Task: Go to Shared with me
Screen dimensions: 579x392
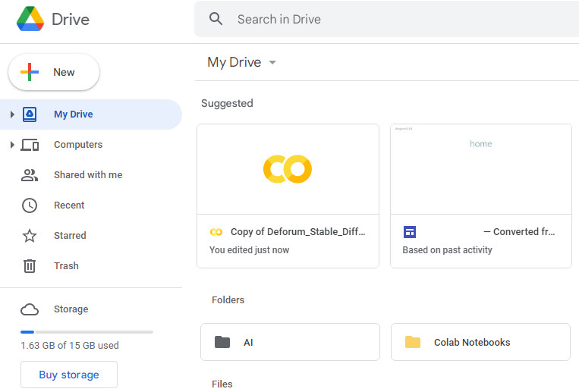Action: tap(91, 175)
